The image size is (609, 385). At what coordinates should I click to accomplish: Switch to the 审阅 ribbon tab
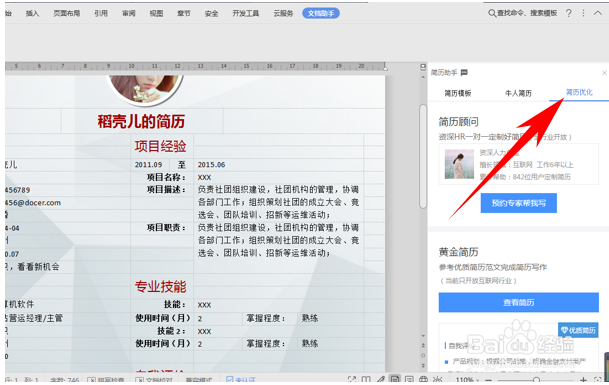pyautogui.click(x=129, y=14)
